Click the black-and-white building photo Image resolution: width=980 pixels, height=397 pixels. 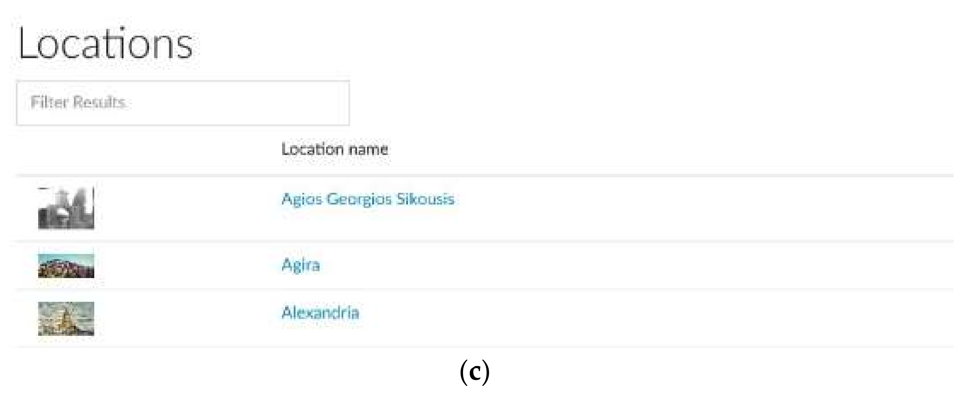click(x=66, y=208)
